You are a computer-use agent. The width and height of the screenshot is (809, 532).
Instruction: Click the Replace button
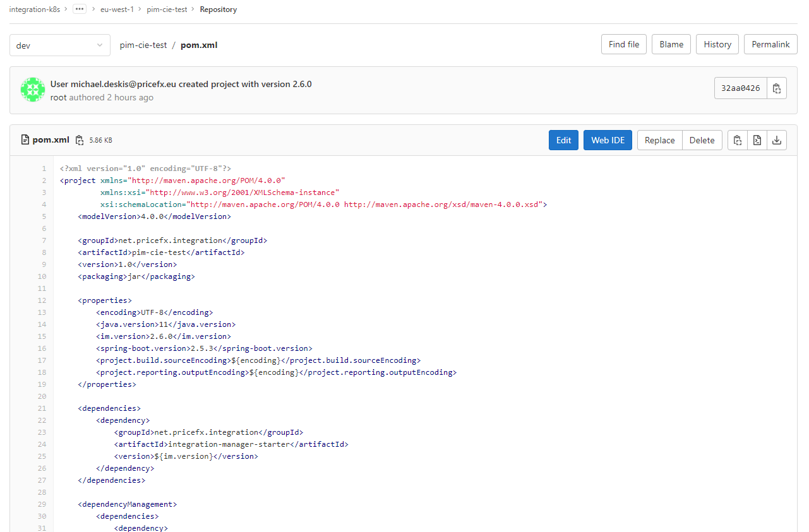(659, 140)
